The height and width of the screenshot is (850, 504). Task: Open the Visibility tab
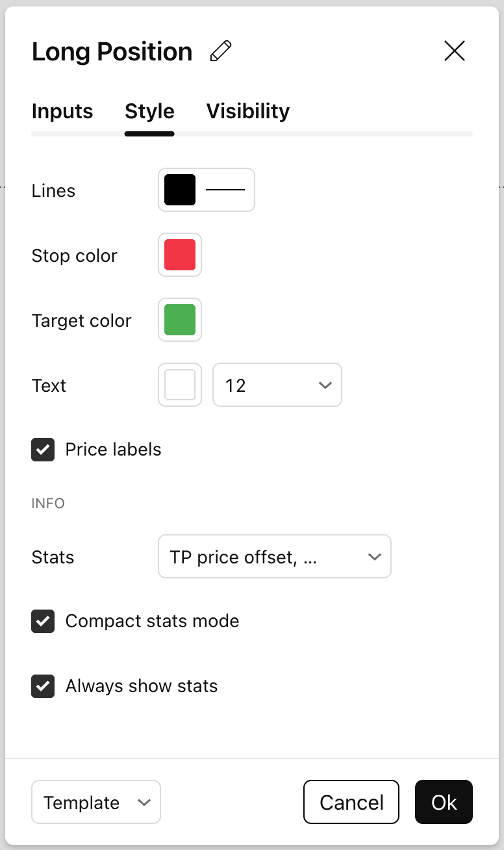click(x=247, y=111)
